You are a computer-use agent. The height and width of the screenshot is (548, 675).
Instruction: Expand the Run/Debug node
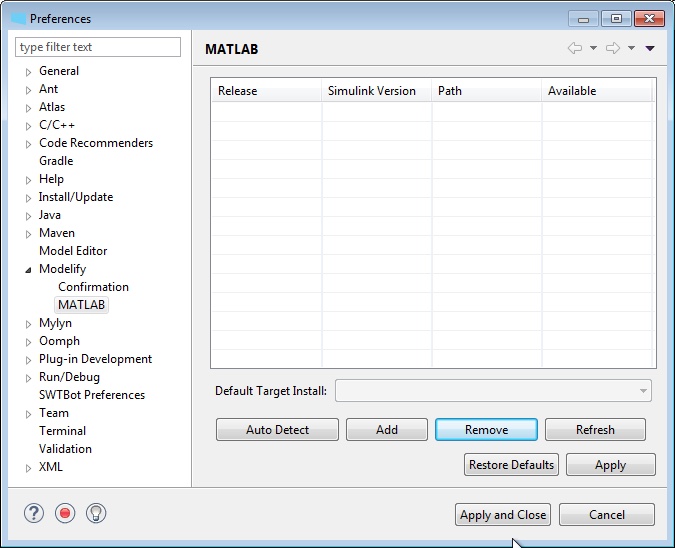(x=28, y=378)
